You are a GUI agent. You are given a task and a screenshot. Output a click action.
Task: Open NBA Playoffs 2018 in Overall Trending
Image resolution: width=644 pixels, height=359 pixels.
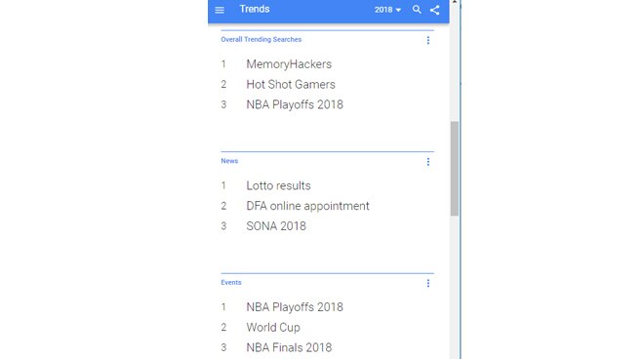tap(295, 104)
